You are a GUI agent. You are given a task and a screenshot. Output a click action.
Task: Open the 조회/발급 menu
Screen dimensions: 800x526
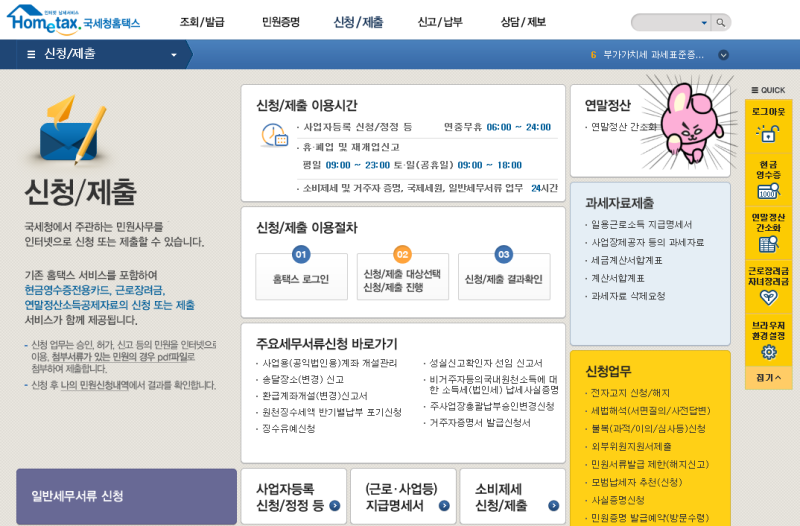202,22
